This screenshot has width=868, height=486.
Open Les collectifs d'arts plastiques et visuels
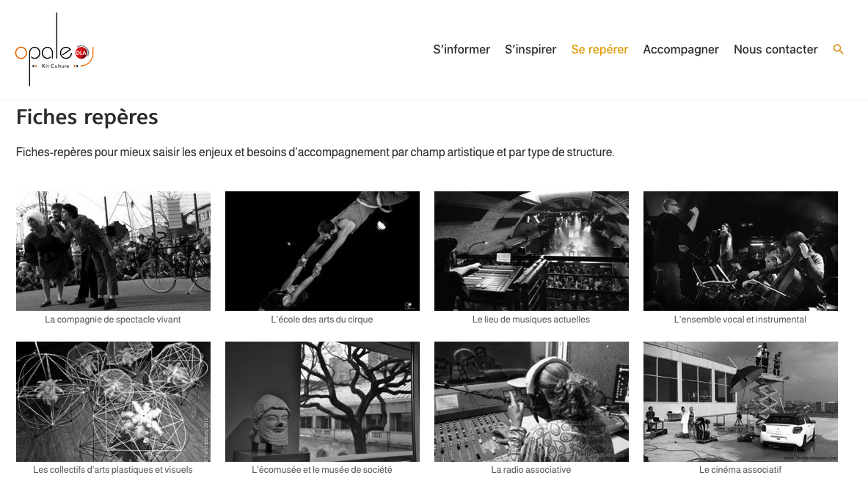click(113, 470)
